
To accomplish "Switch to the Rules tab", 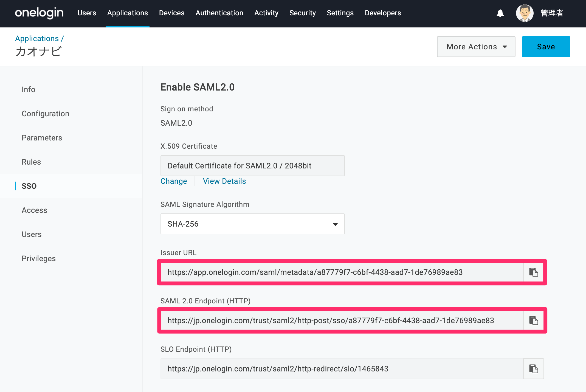I will [x=31, y=162].
